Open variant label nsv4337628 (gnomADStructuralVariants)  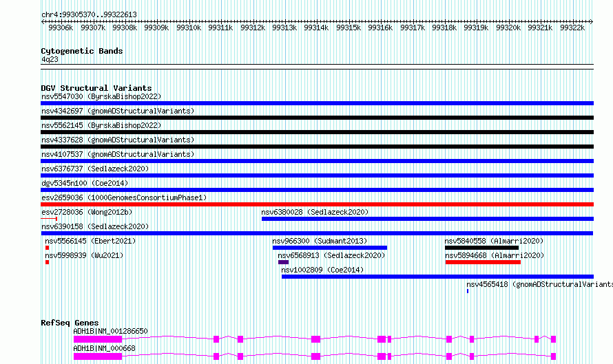(x=118, y=140)
